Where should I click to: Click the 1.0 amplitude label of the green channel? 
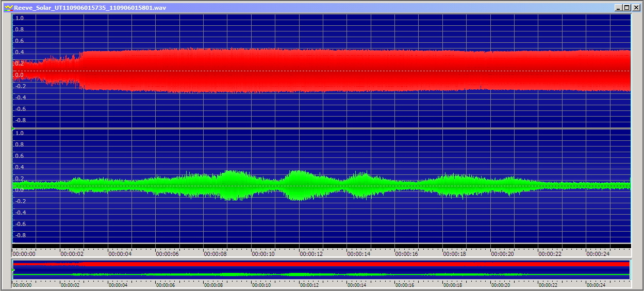(20, 133)
